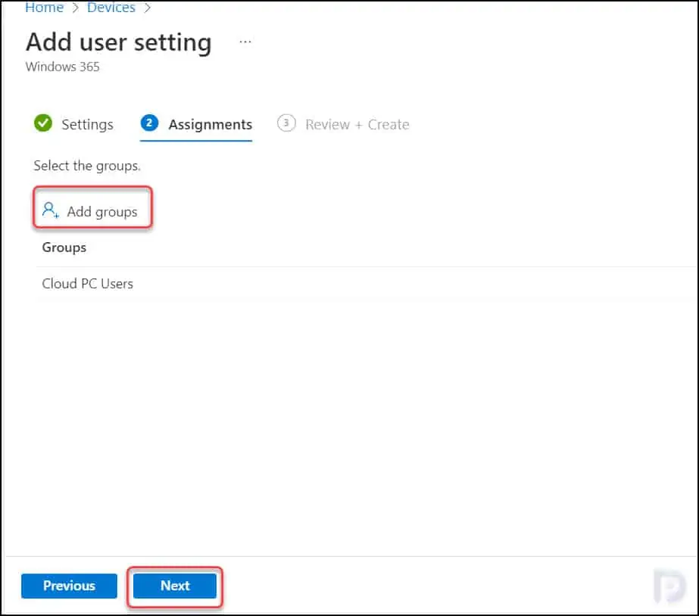Image resolution: width=699 pixels, height=616 pixels.
Task: Click the step 3 circle icon
Action: coord(286,123)
